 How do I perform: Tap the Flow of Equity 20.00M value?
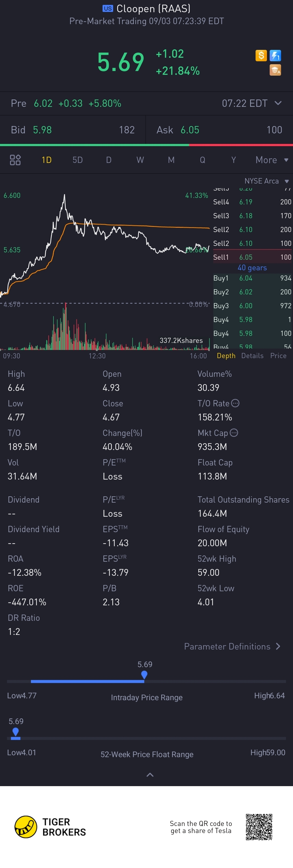(212, 543)
